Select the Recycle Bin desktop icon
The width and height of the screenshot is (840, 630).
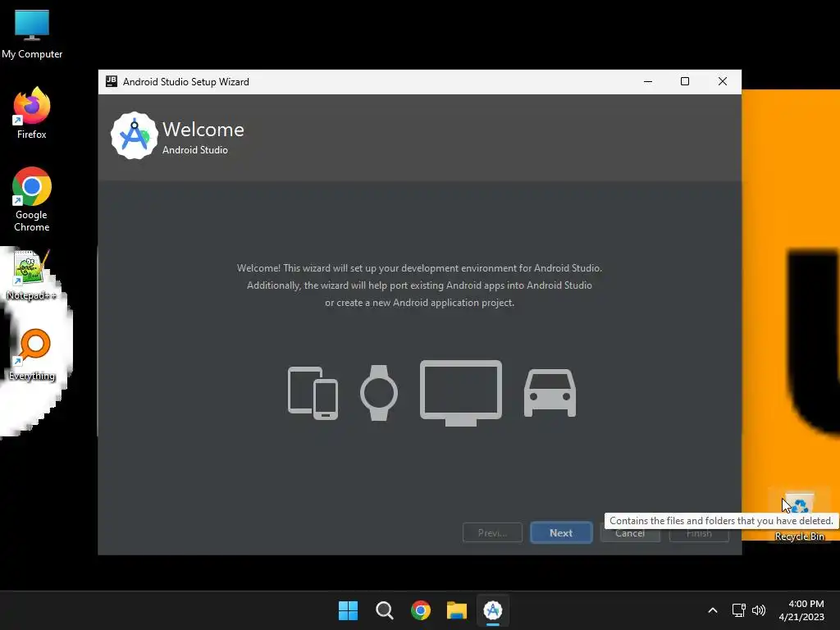(x=799, y=515)
